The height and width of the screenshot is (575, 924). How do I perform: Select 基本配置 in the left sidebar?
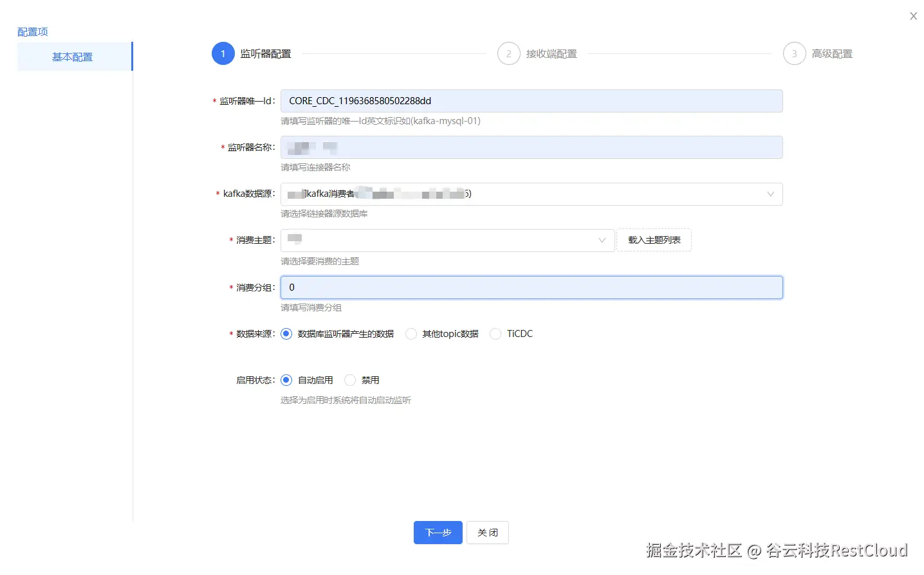tap(73, 57)
